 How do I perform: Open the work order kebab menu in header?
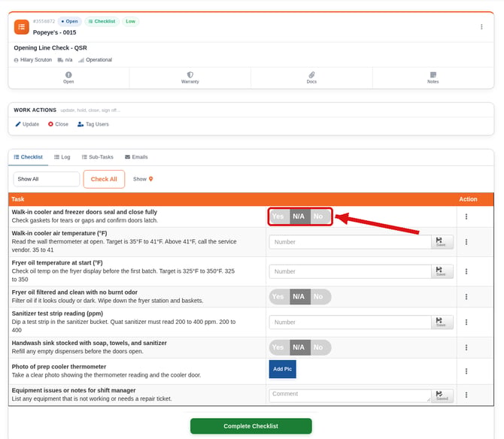(x=481, y=26)
